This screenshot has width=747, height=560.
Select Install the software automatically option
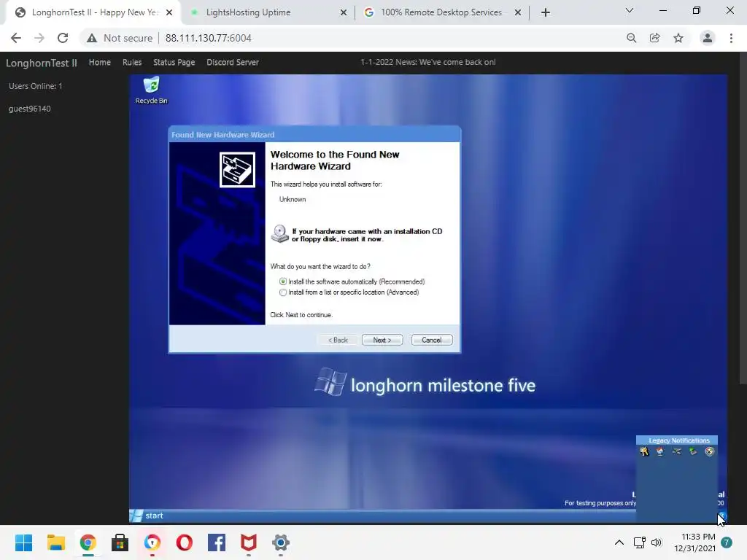[352, 281]
